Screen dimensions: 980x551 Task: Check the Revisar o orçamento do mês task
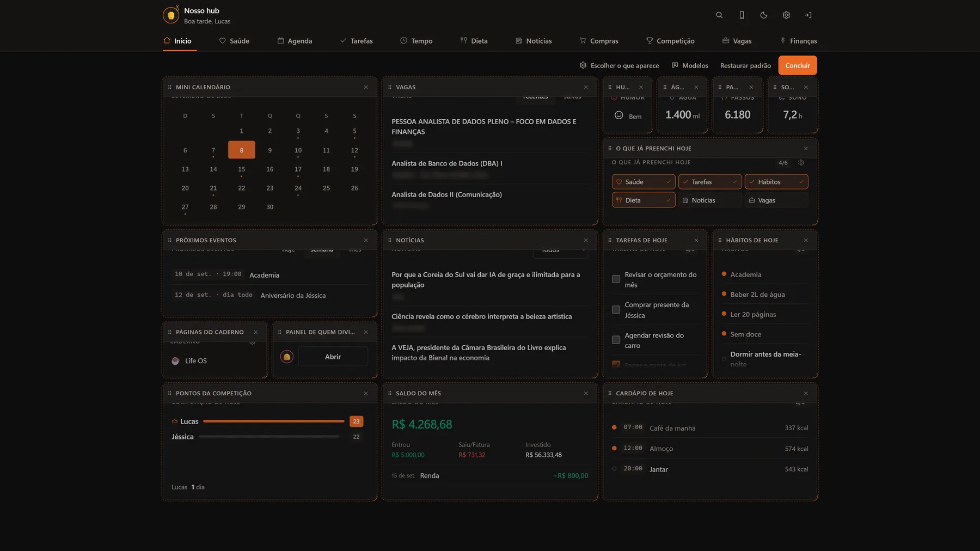tap(616, 279)
